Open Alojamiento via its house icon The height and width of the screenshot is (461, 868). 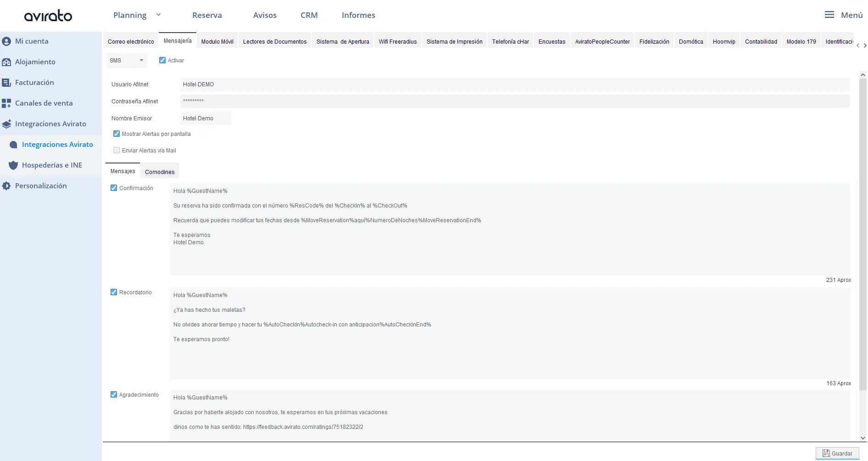click(6, 62)
